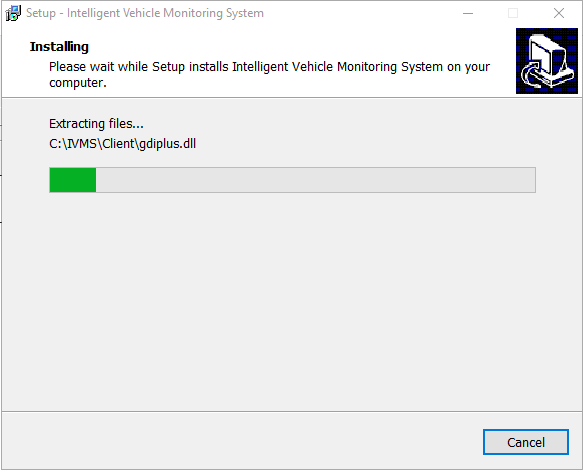Image resolution: width=583 pixels, height=472 pixels.
Task: Click the setup icon in title bar
Action: coord(13,13)
